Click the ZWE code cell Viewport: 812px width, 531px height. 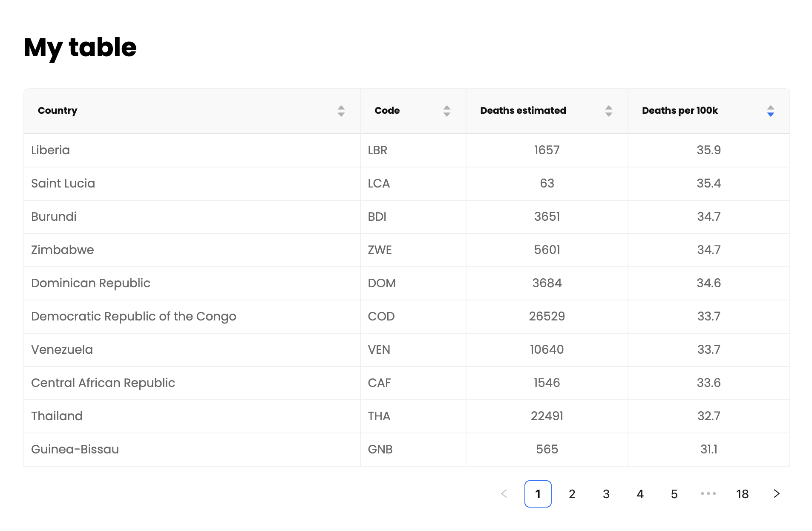pos(380,250)
